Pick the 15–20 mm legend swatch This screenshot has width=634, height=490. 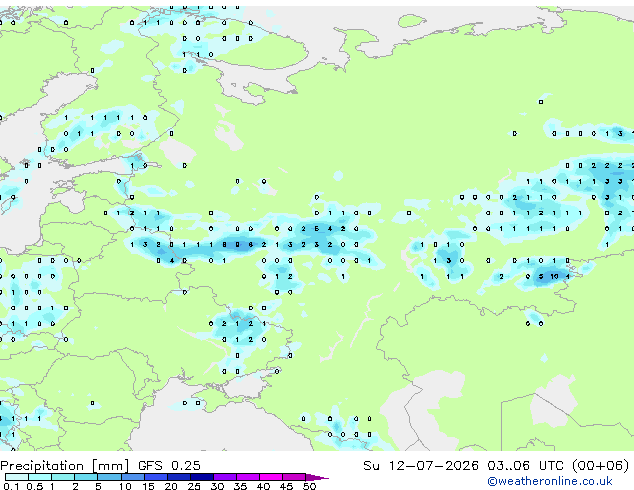coord(155,477)
